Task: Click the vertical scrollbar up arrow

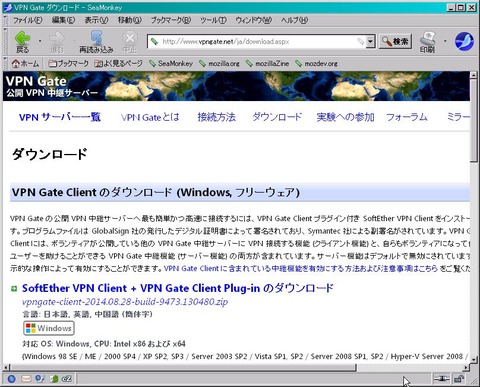Action: coord(473,75)
